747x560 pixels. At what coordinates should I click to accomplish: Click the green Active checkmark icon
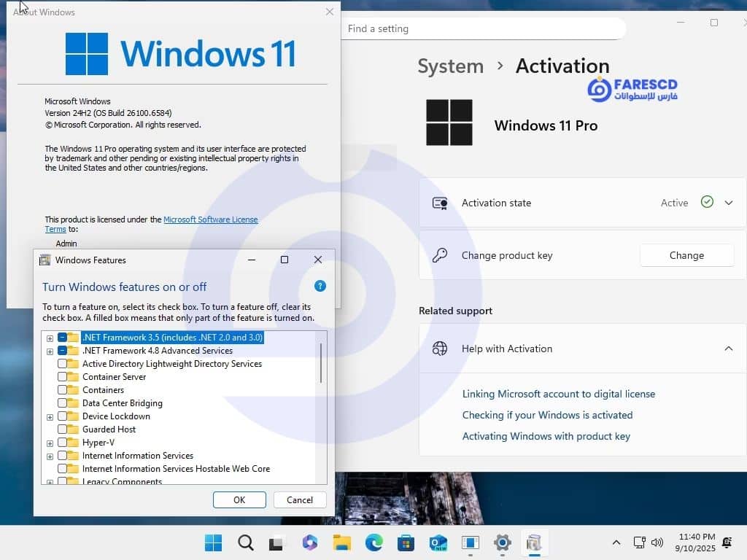(x=707, y=202)
